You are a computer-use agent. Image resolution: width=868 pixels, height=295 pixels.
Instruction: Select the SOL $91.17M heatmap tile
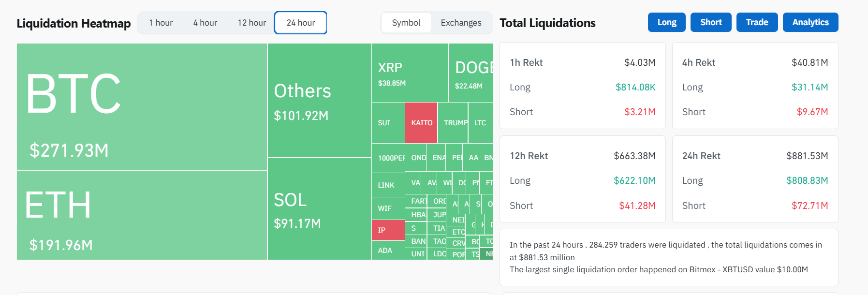tap(319, 209)
